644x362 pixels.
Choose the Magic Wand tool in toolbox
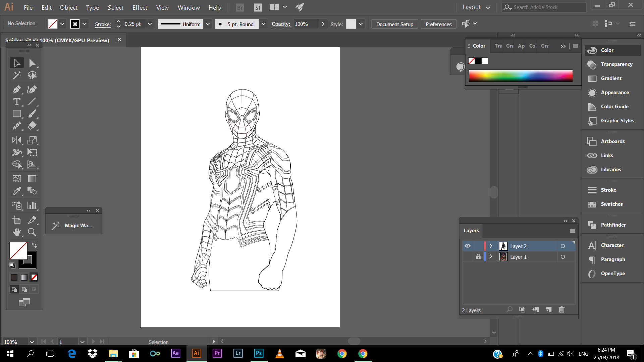click(x=17, y=75)
